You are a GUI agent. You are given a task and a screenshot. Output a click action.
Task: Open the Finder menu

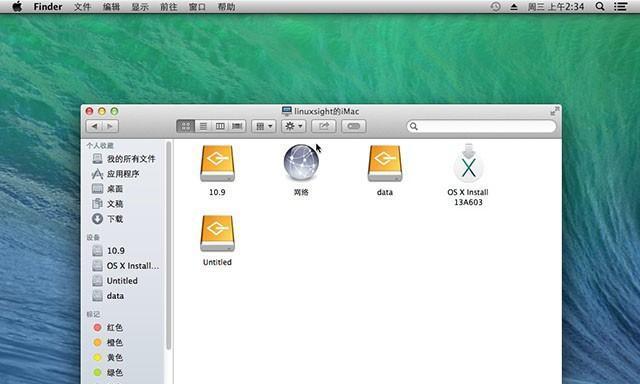[x=48, y=7]
